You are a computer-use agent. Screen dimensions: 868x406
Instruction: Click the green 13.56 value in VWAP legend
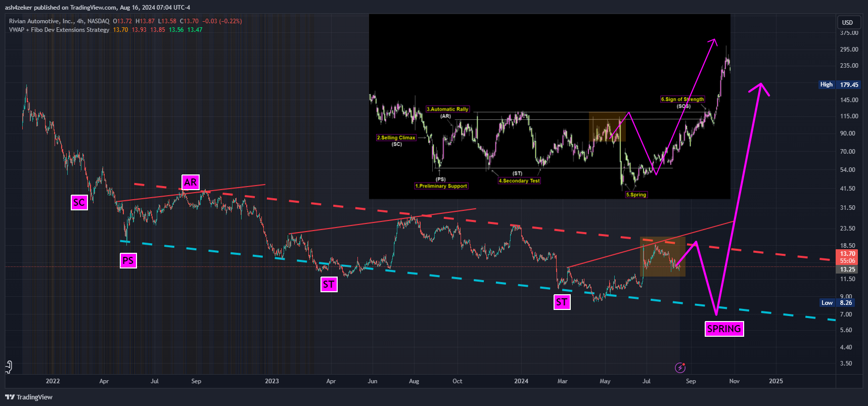176,30
